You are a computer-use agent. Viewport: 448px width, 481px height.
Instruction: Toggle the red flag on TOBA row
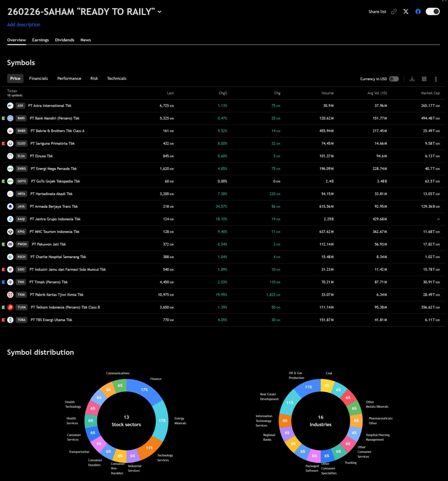3,320
